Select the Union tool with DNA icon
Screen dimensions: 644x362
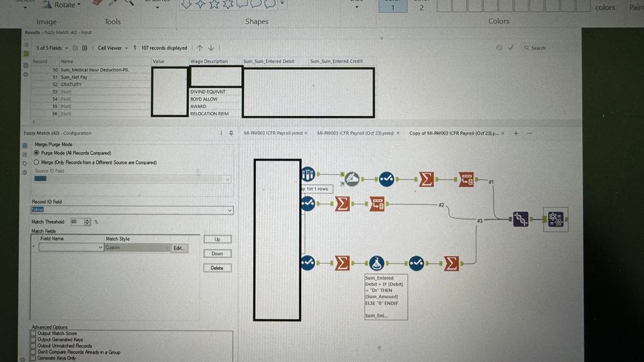coord(520,219)
